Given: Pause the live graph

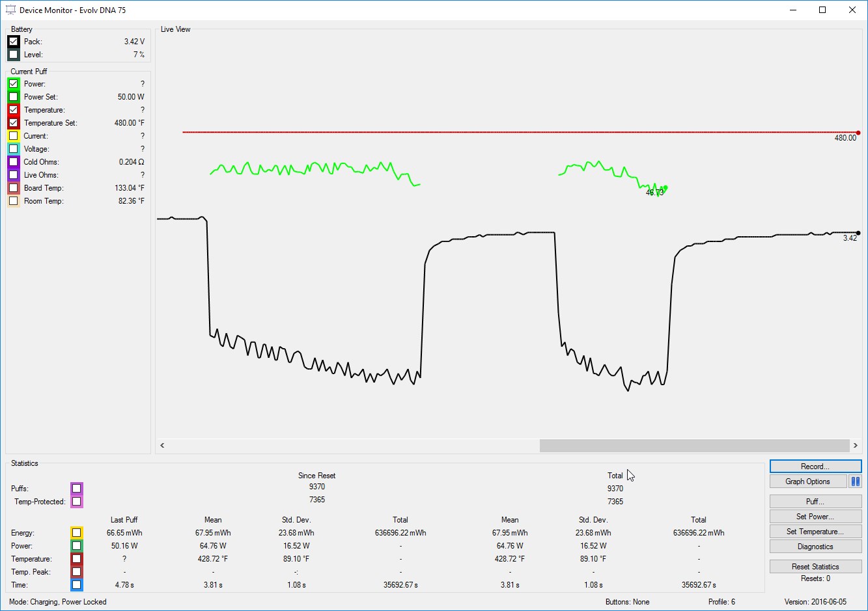Looking at the screenshot, I should point(856,482).
